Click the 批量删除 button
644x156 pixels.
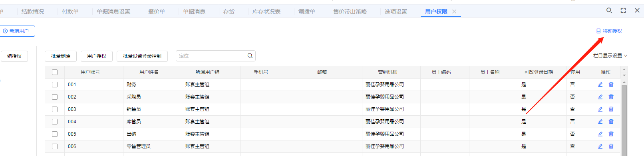point(61,56)
